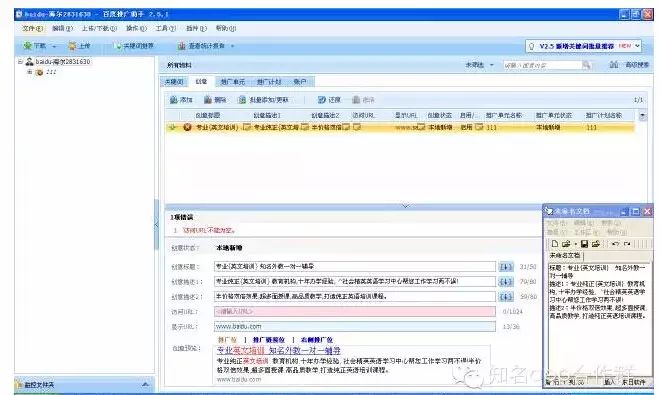This screenshot has height=395, width=660.
Task: Click the Delete (删除) creative icon
Action: tap(208, 100)
